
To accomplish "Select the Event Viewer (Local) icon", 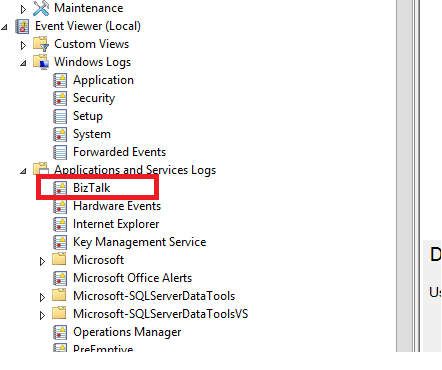I will click(x=22, y=26).
